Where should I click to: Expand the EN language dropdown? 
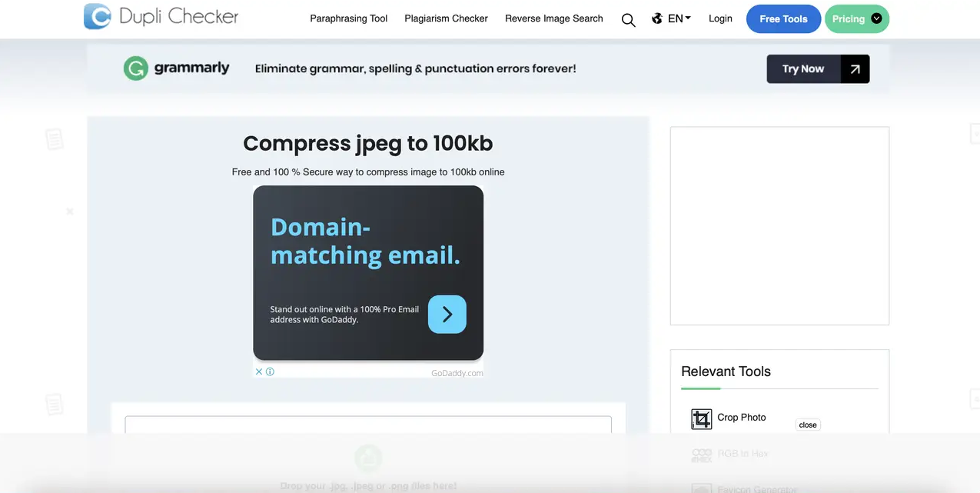[679, 18]
